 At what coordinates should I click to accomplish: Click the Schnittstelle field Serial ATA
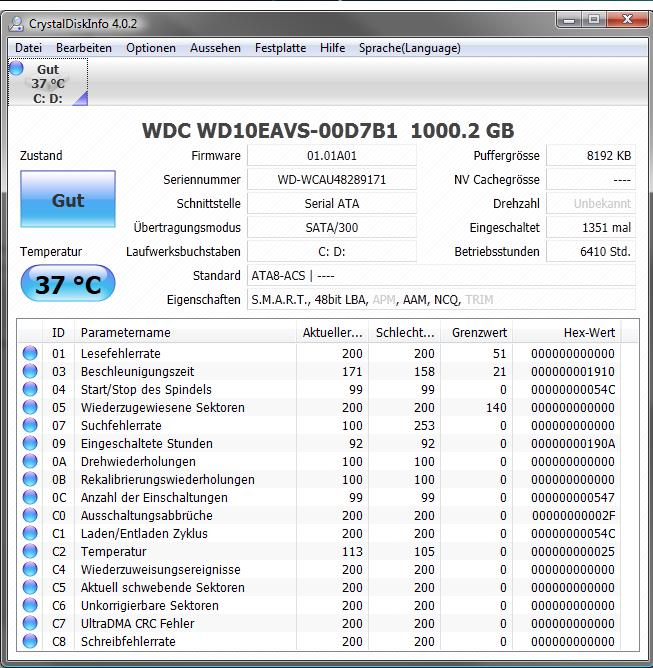(331, 203)
